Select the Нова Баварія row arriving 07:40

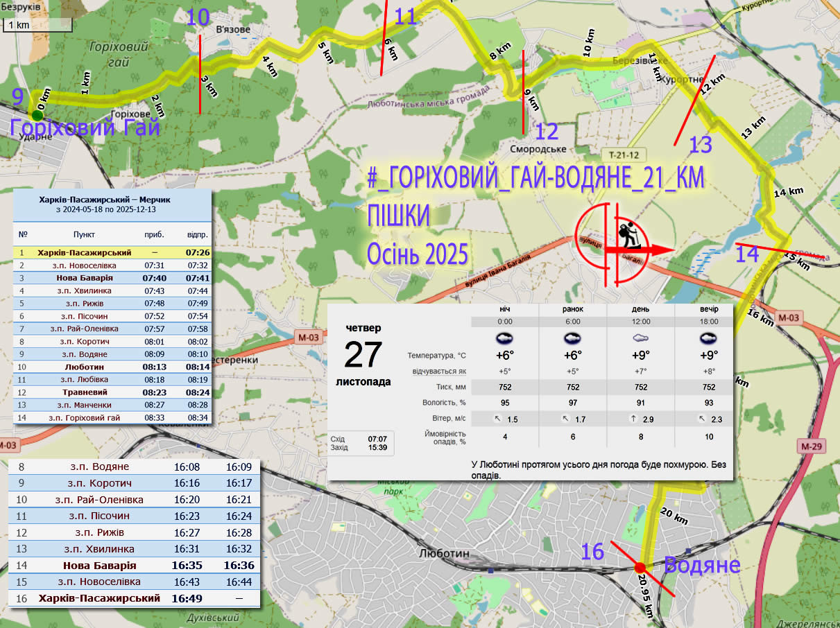point(113,278)
